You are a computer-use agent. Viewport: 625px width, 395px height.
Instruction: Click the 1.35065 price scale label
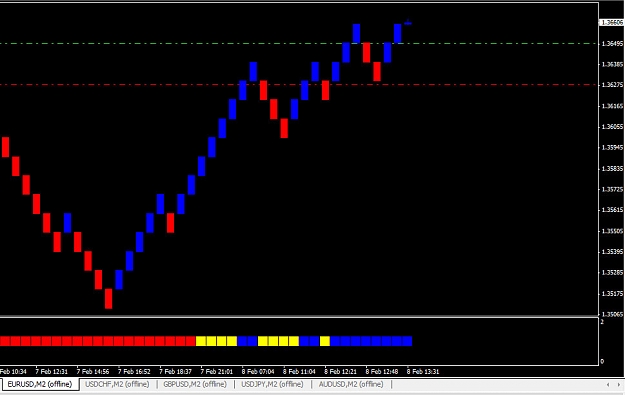pos(612,314)
